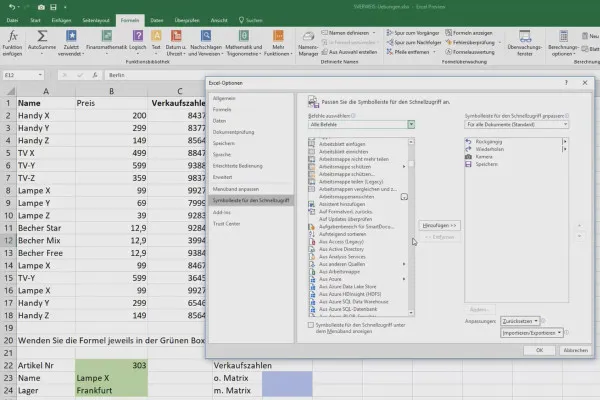Select Speichern in the right-hand quick access list
600x400 pixels.
pyautogui.click(x=487, y=164)
